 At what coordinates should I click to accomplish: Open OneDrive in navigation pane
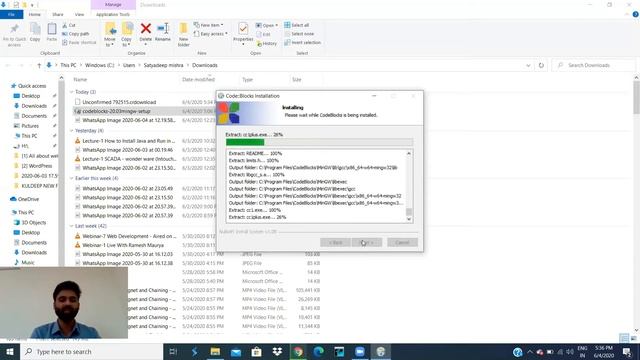pos(28,199)
